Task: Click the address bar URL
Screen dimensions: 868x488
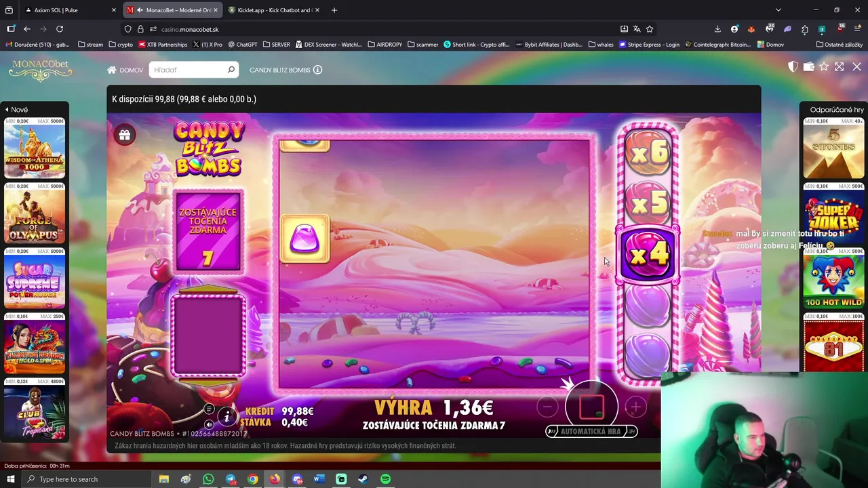Action: tap(190, 29)
